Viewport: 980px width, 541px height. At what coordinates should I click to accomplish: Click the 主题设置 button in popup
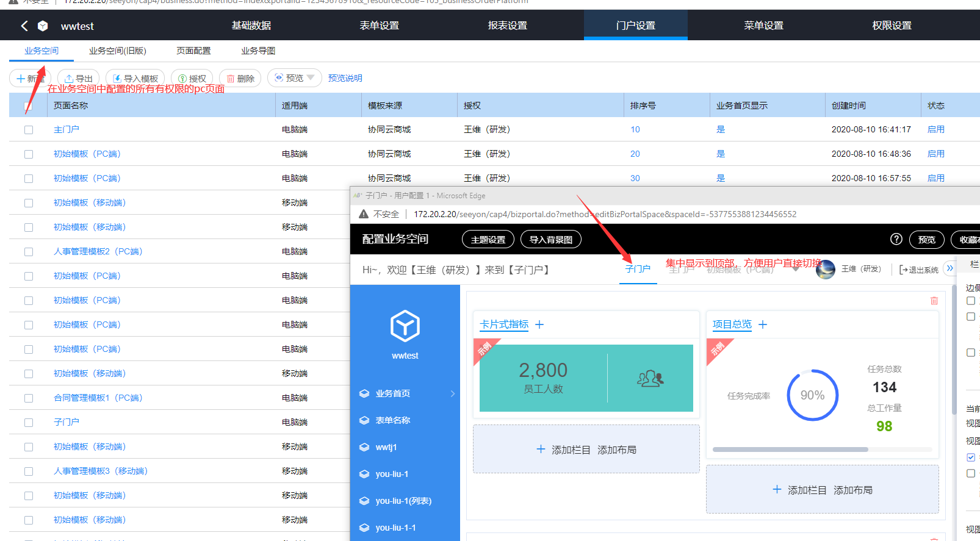coord(488,239)
